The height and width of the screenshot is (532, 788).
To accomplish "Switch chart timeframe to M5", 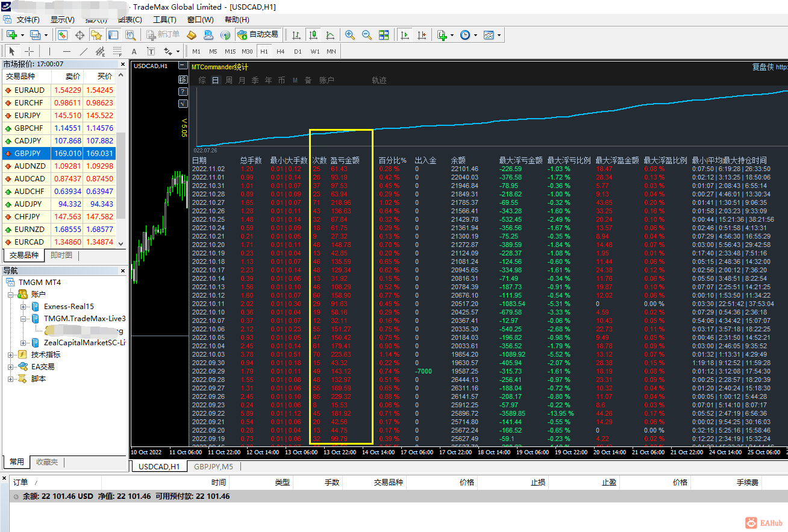I will click(x=213, y=51).
